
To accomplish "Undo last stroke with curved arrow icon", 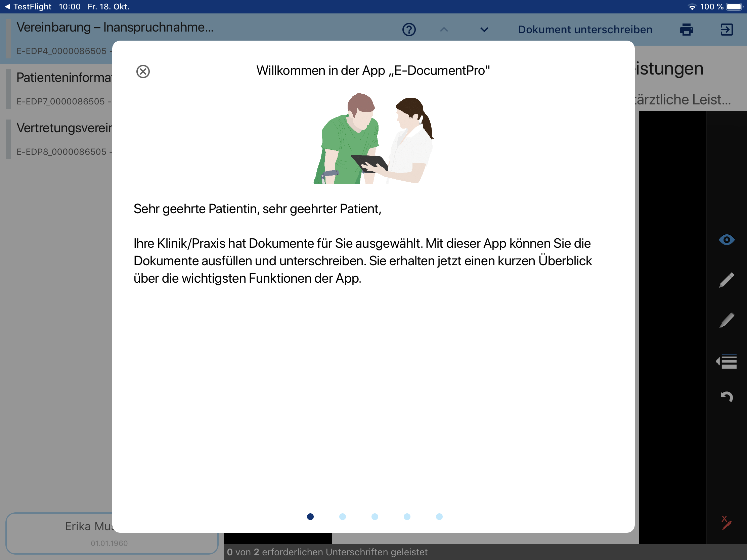I will click(727, 396).
